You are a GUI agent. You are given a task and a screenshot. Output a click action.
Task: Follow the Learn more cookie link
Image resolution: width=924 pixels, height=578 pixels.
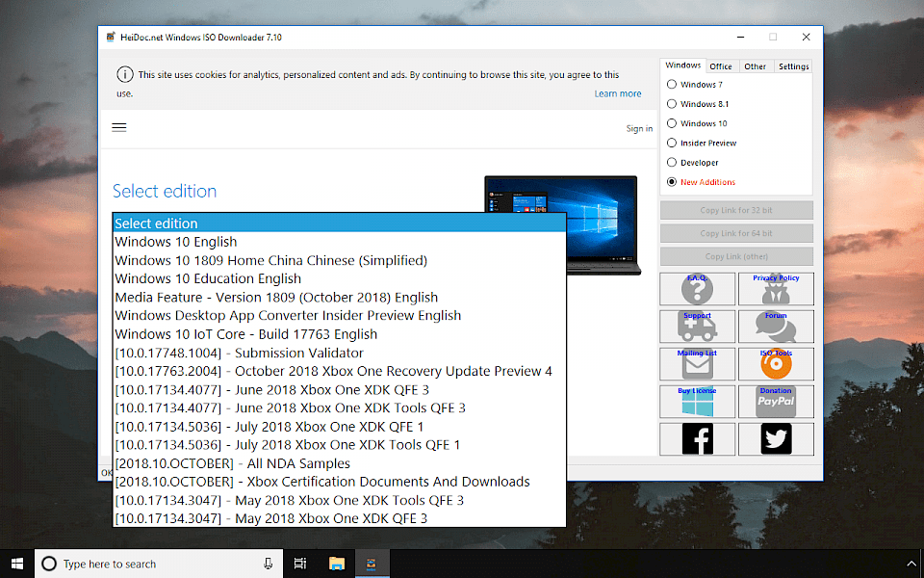[x=618, y=93]
